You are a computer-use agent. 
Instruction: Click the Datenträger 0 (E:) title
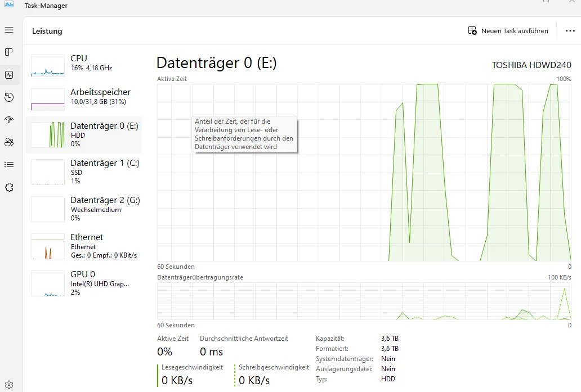[x=216, y=63]
